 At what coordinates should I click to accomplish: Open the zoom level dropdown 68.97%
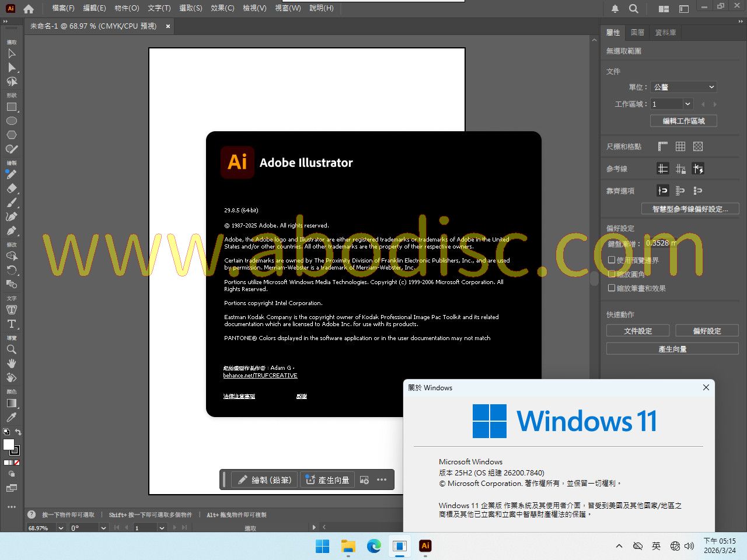point(61,528)
